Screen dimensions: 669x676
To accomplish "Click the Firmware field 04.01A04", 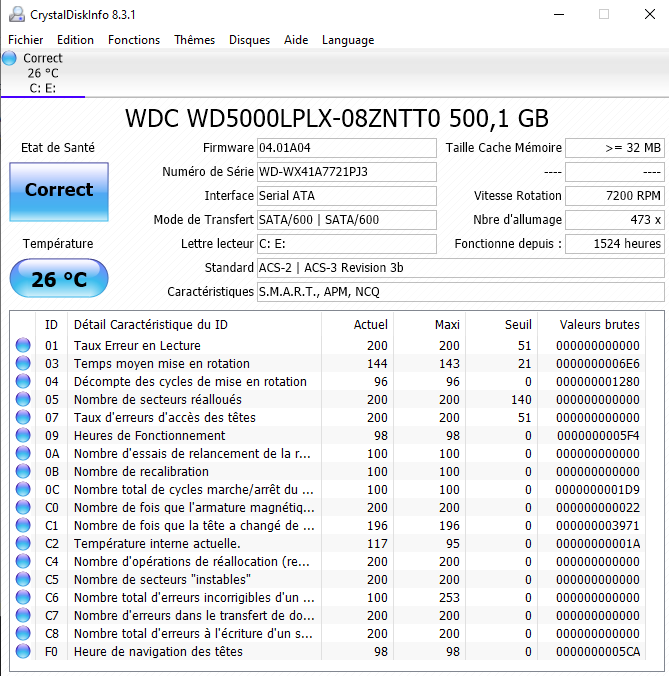I will 347,148.
